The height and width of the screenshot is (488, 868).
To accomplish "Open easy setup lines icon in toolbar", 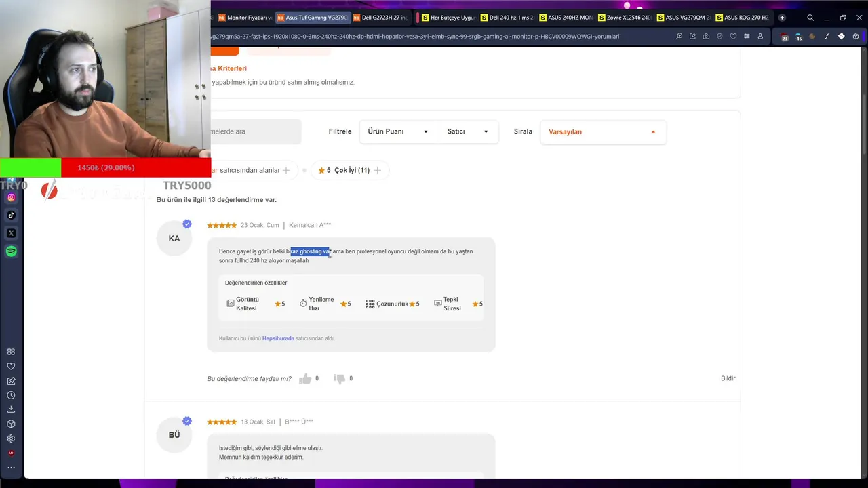I will [747, 37].
